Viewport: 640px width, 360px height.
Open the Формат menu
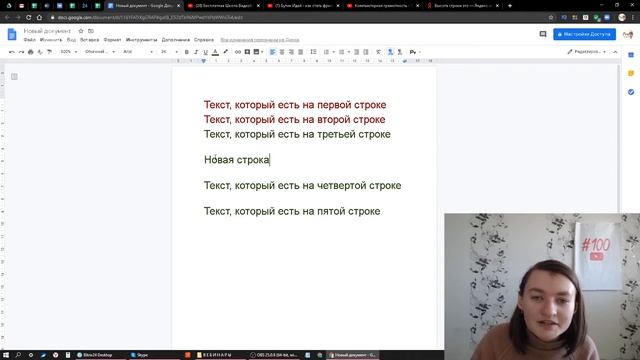tap(112, 40)
